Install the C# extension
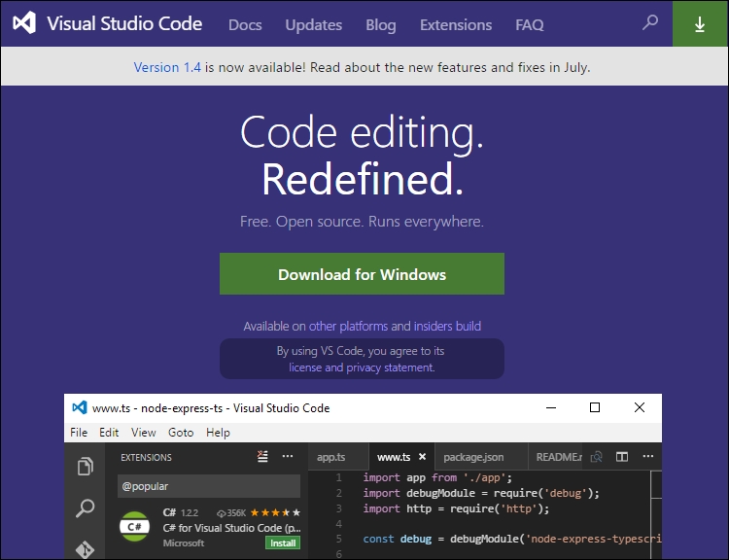The image size is (729, 560). click(283, 542)
